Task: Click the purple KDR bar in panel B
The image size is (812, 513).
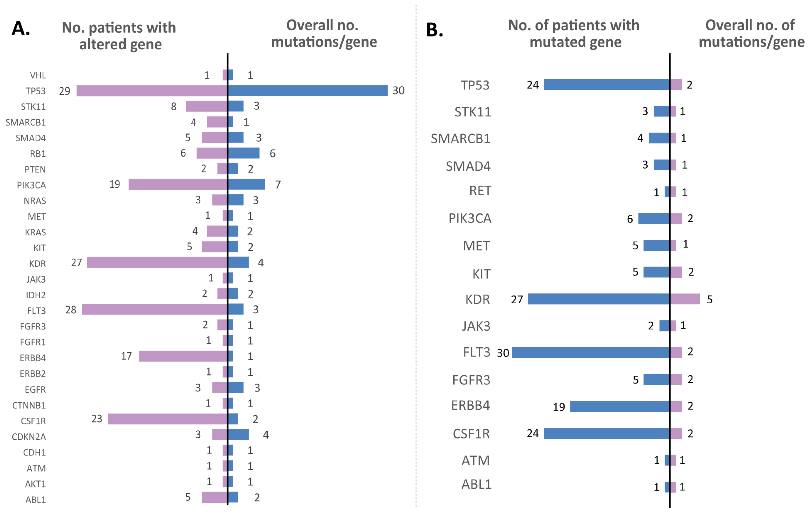Action: pos(685,299)
